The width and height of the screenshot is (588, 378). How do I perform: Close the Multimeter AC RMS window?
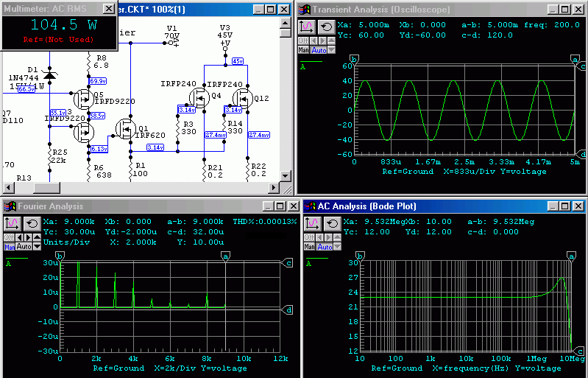pos(108,9)
